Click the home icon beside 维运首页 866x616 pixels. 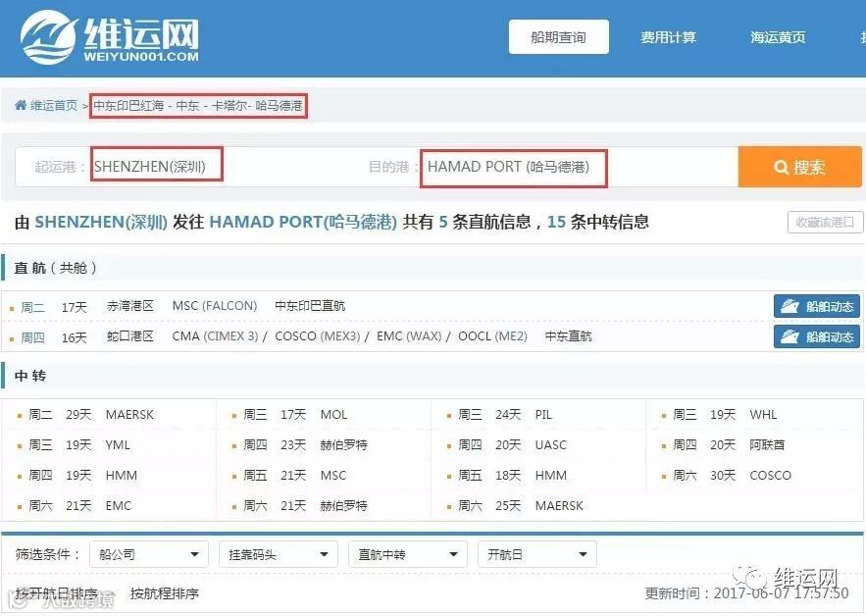[x=21, y=105]
